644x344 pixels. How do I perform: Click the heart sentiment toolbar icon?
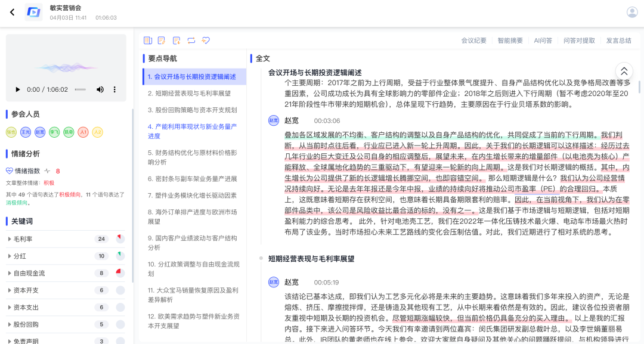[206, 41]
